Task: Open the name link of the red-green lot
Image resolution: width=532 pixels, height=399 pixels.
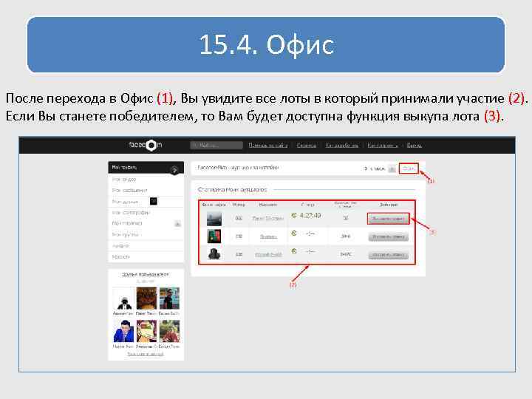Action: coord(268,236)
